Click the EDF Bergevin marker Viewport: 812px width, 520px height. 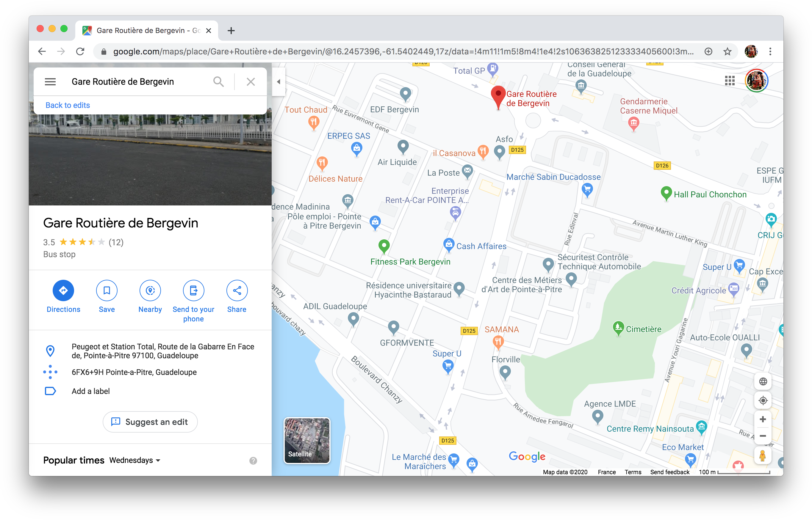[x=405, y=94]
